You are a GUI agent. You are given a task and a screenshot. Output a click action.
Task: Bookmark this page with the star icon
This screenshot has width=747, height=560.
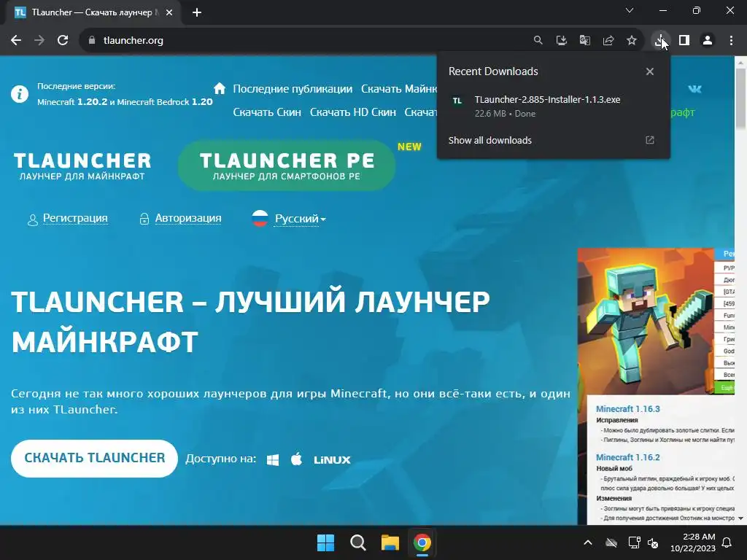pyautogui.click(x=632, y=41)
